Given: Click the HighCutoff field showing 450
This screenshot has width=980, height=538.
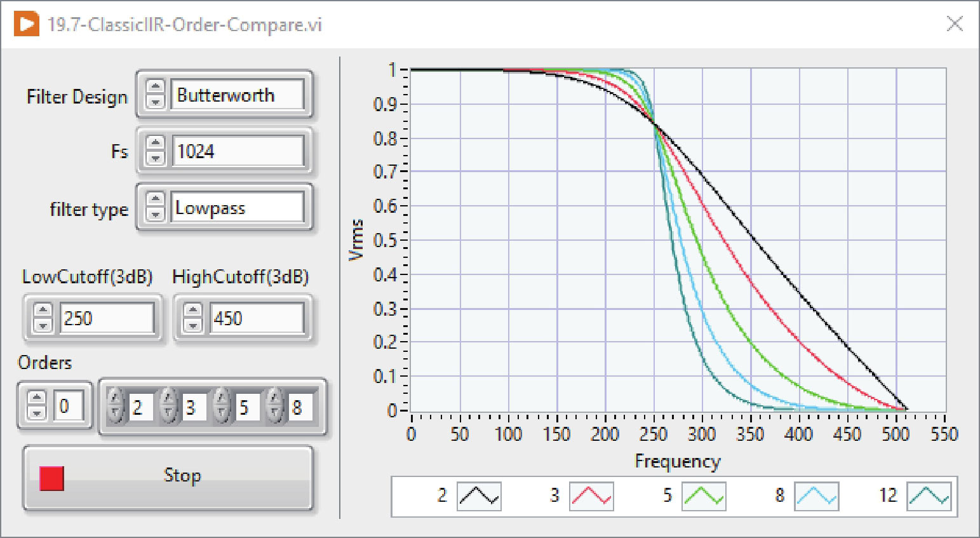Looking at the screenshot, I should click(256, 318).
